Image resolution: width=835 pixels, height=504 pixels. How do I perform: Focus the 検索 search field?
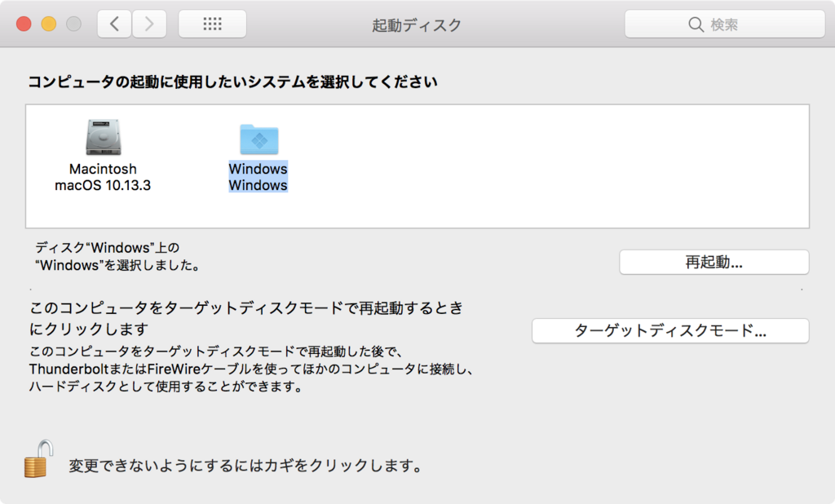pyautogui.click(x=725, y=24)
